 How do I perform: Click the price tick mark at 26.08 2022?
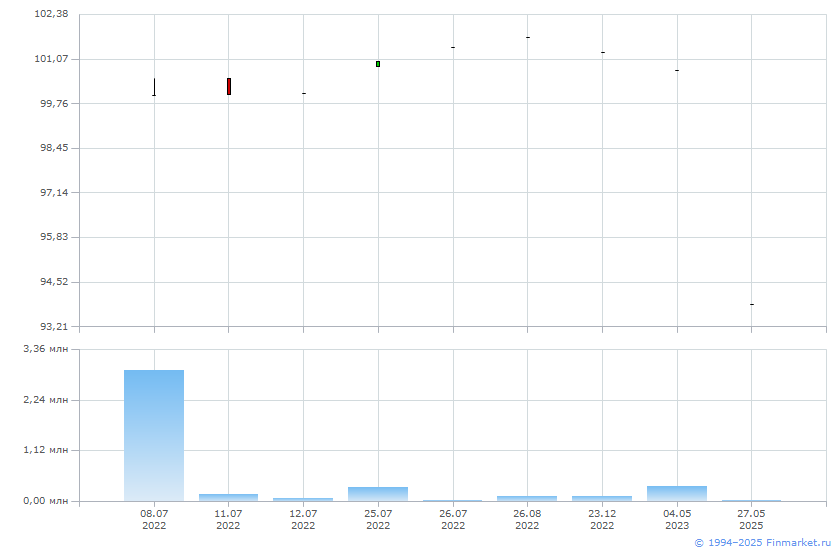pos(528,37)
